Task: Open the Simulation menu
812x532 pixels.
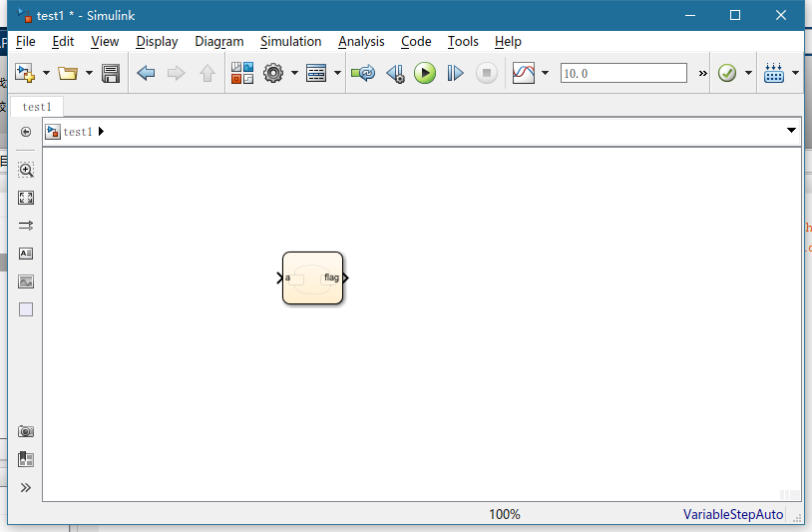Action: click(290, 42)
